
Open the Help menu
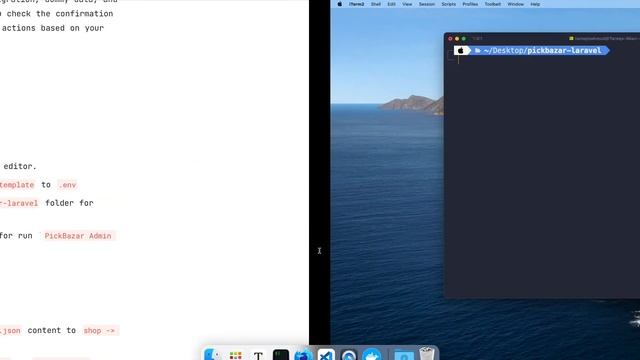point(535,4)
